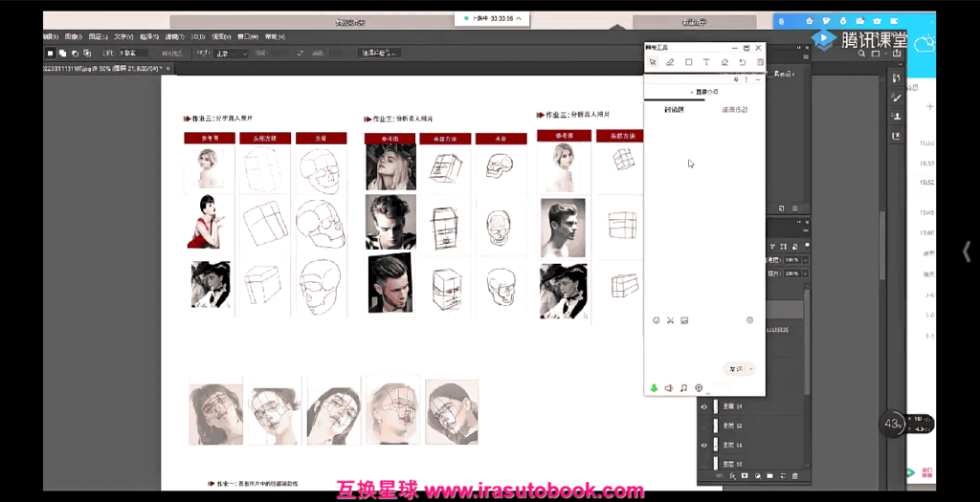The image size is (980, 502).
Task: Select the arrow pointer in the annotation toolbar
Action: pyautogui.click(x=653, y=62)
